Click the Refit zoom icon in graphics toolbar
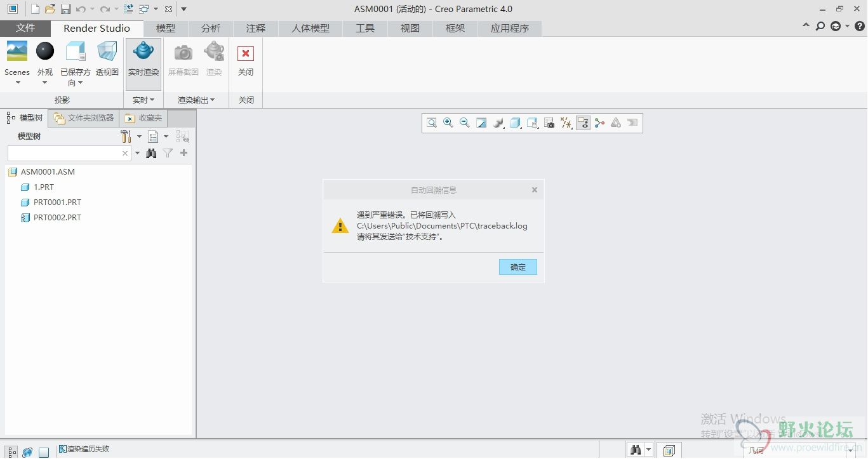This screenshot has height=459, width=868. tap(432, 123)
